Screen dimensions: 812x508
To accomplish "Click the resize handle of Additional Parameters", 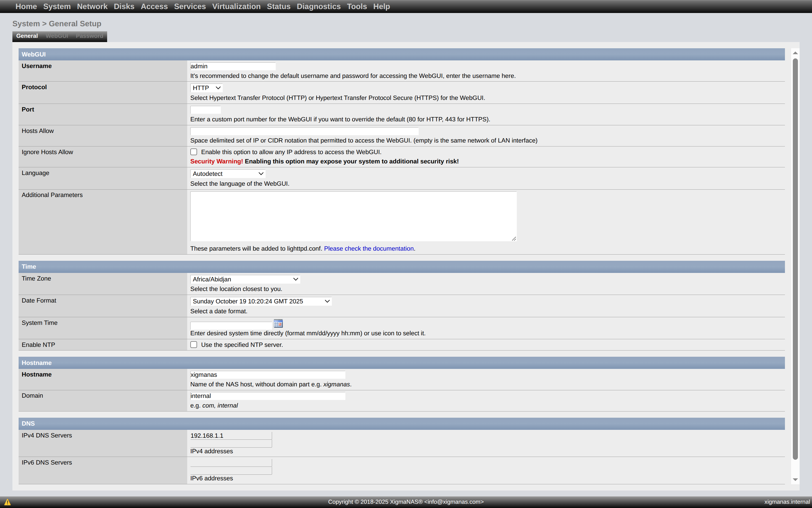I will 514,238.
